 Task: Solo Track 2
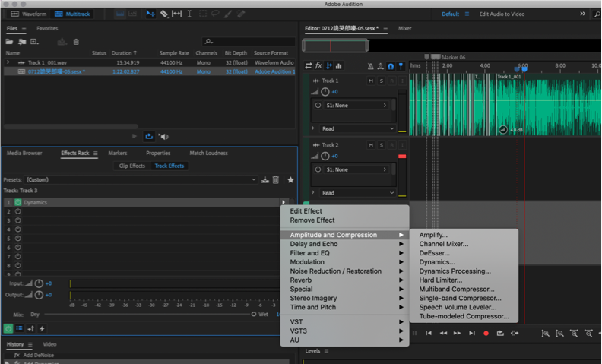pyautogui.click(x=381, y=144)
